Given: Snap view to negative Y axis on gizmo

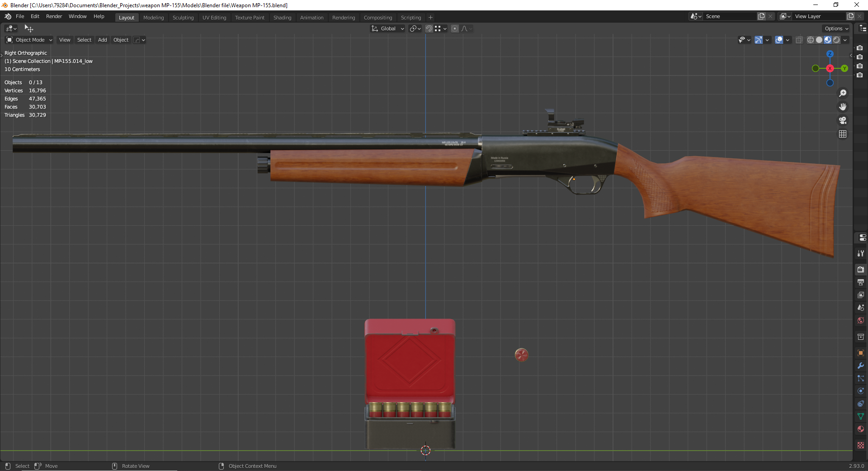Looking at the screenshot, I should tap(816, 68).
